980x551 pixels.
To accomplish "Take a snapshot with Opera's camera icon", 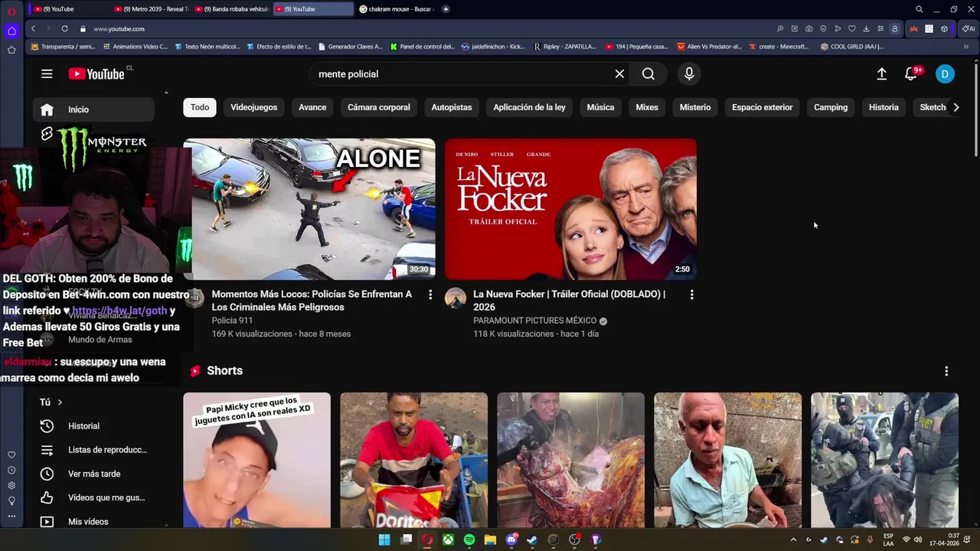I will pos(808,29).
